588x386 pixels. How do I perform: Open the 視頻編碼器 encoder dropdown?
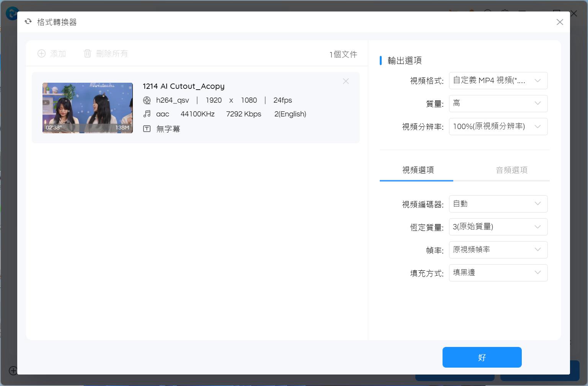tap(498, 204)
